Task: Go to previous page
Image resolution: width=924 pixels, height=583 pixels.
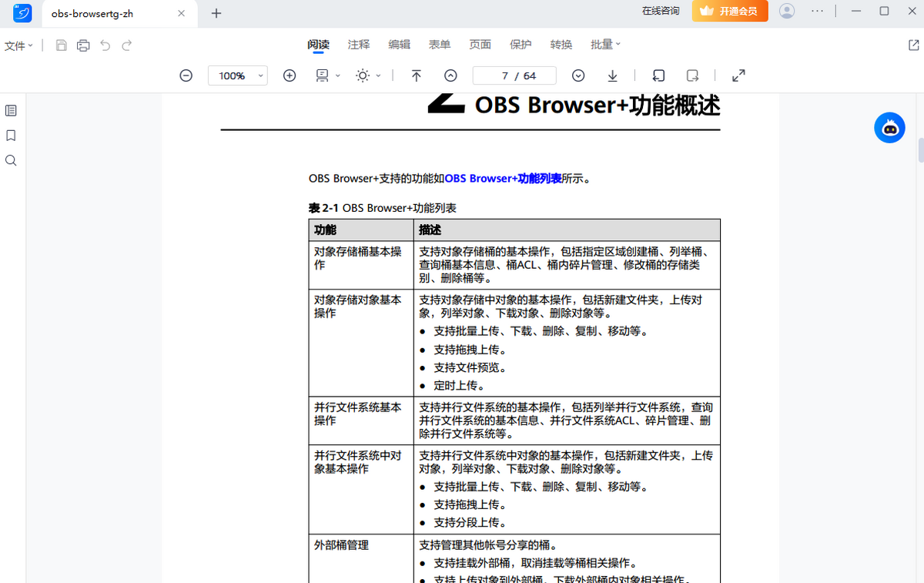Action: point(450,75)
